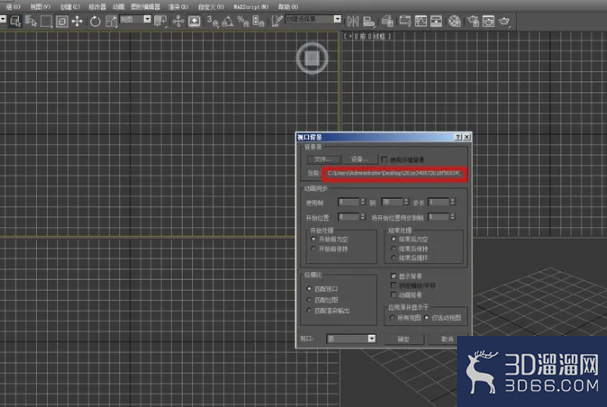Click the ViewCube in the top viewport

click(x=312, y=58)
